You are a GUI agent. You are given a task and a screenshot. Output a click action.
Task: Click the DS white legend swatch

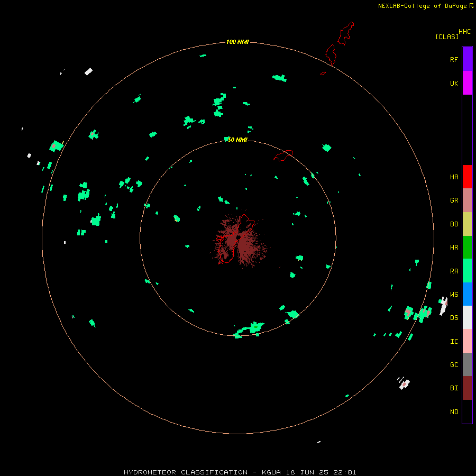467,317
